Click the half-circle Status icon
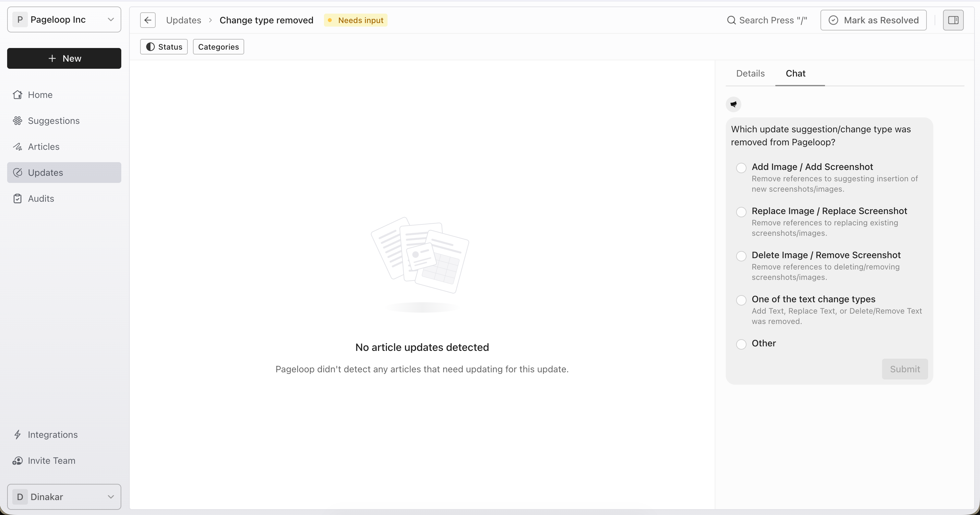 [x=150, y=47]
